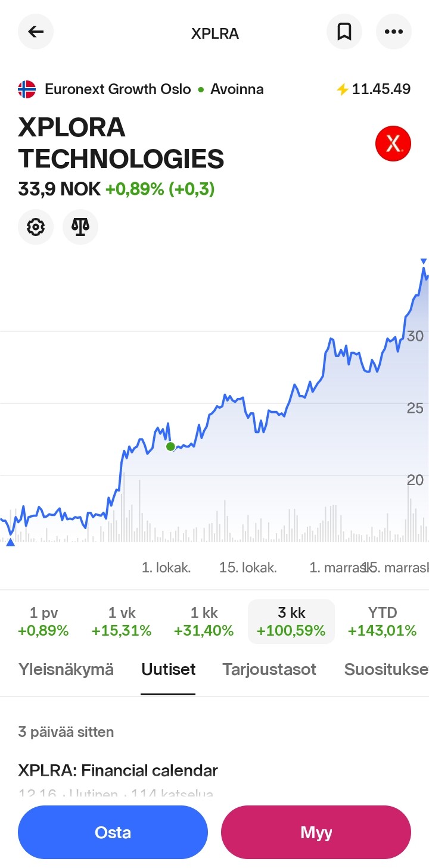
Task: Open the three-dot more options menu
Action: coord(394,32)
